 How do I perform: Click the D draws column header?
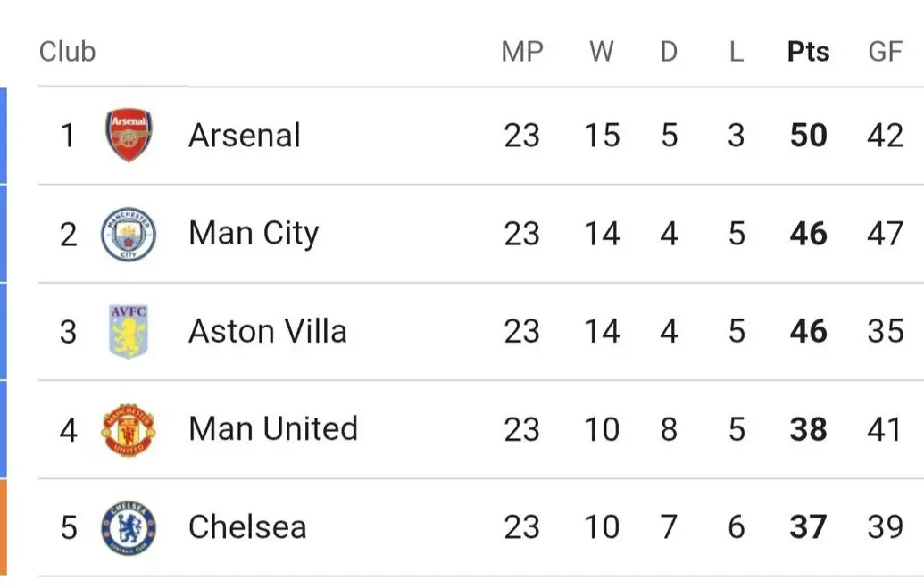click(669, 52)
